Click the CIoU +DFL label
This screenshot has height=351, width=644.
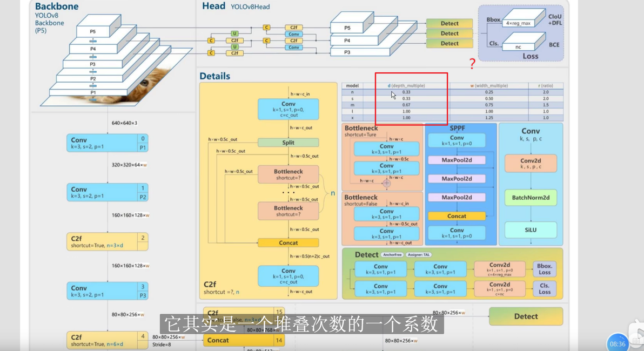click(554, 19)
